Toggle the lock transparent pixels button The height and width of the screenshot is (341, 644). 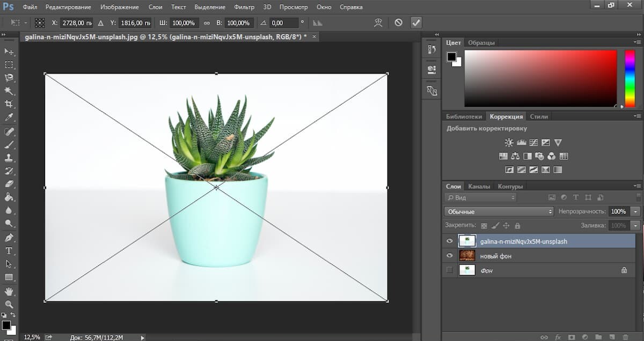point(484,226)
